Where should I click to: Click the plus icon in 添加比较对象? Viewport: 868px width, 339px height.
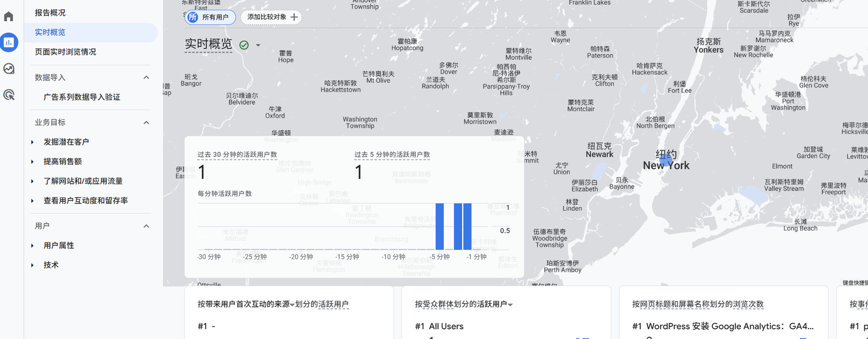[x=294, y=17]
